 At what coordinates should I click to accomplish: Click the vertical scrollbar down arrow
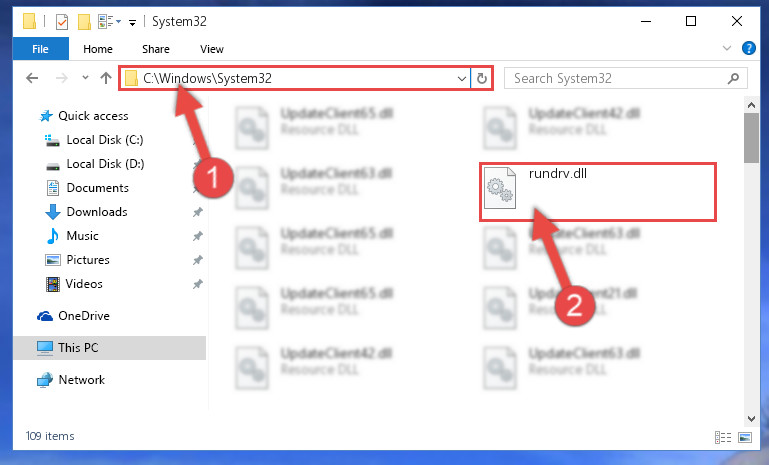click(x=751, y=418)
